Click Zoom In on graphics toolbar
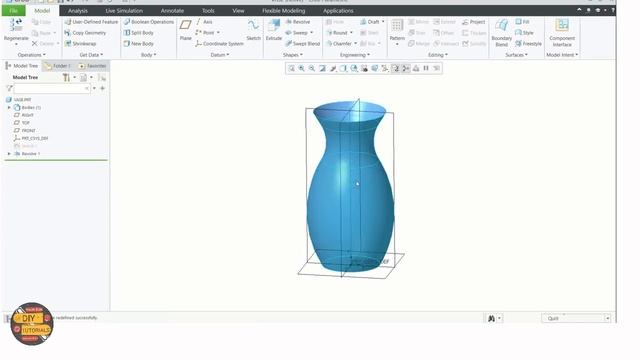 tap(302, 68)
